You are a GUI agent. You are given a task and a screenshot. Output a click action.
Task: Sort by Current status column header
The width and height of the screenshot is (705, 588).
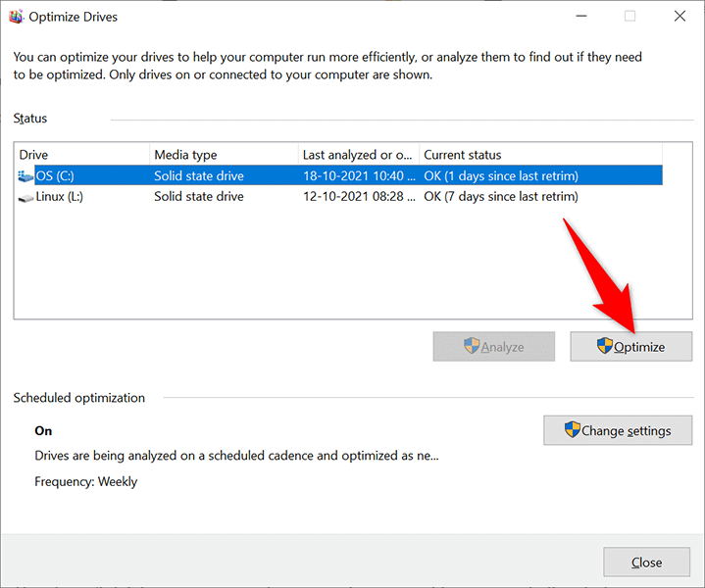539,155
